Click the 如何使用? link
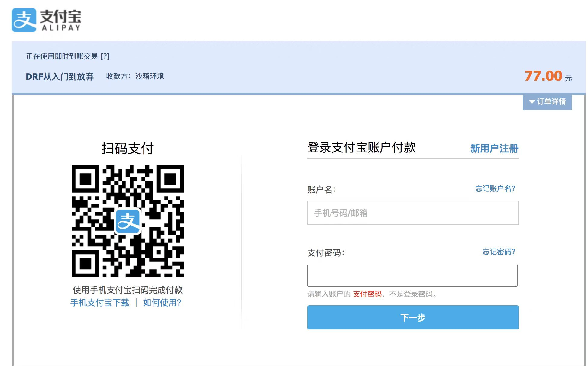This screenshot has height=366, width=588. coord(162,303)
